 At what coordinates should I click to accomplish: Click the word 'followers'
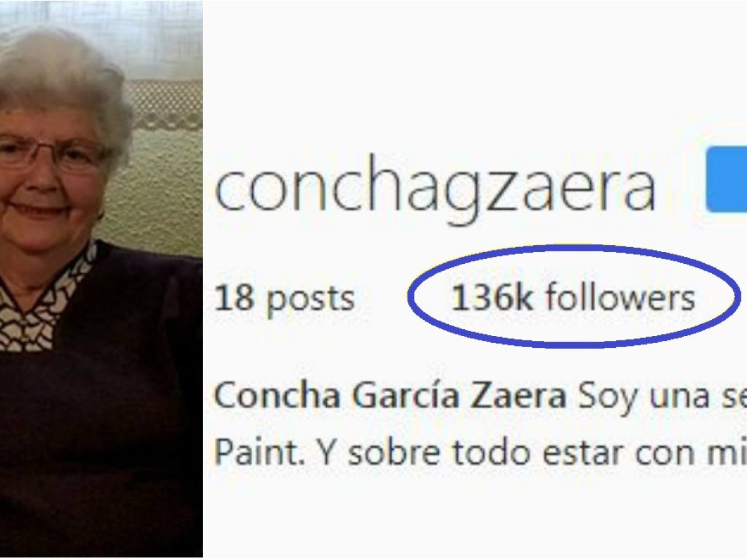click(x=620, y=298)
